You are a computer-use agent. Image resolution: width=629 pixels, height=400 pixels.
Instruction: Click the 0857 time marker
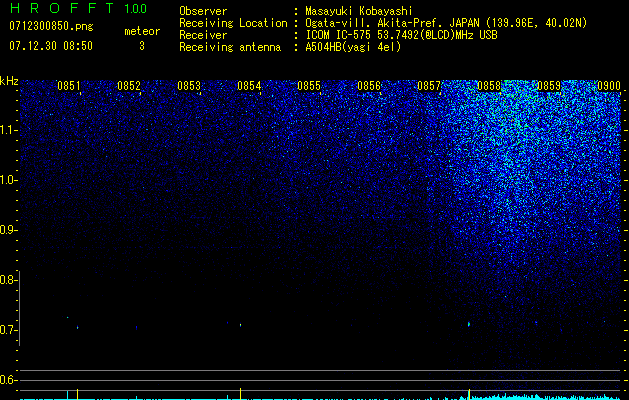click(429, 86)
